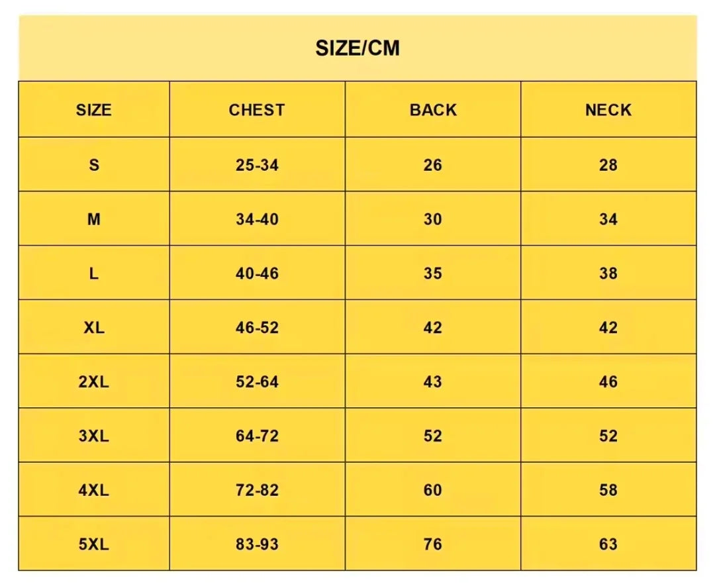Image resolution: width=715 pixels, height=588 pixels.
Task: Click neck value 38 for size L
Action: pyautogui.click(x=608, y=273)
